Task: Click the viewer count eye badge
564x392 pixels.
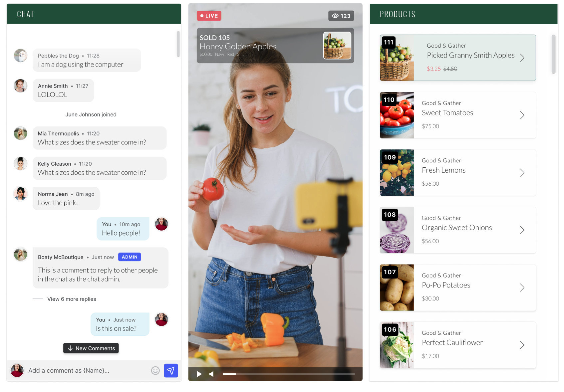Action: pyautogui.click(x=341, y=16)
